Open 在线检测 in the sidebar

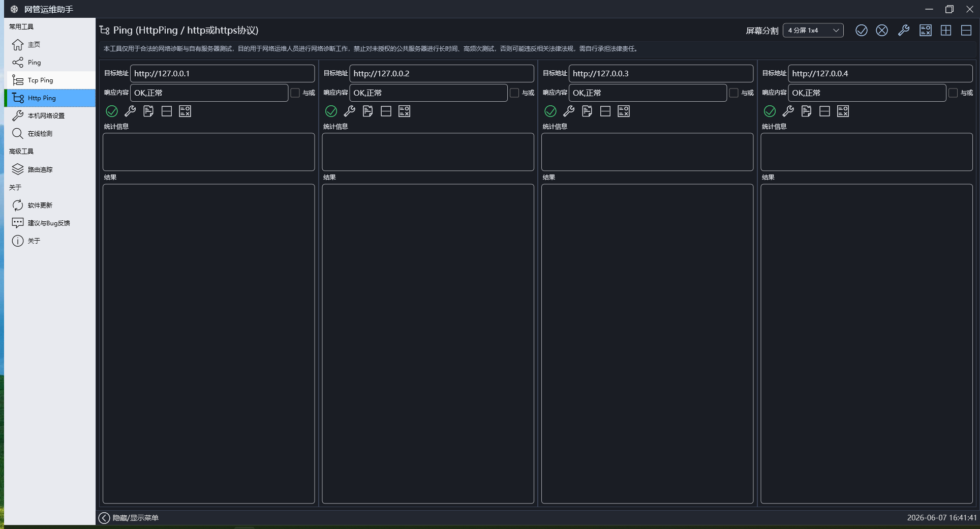[50, 134]
